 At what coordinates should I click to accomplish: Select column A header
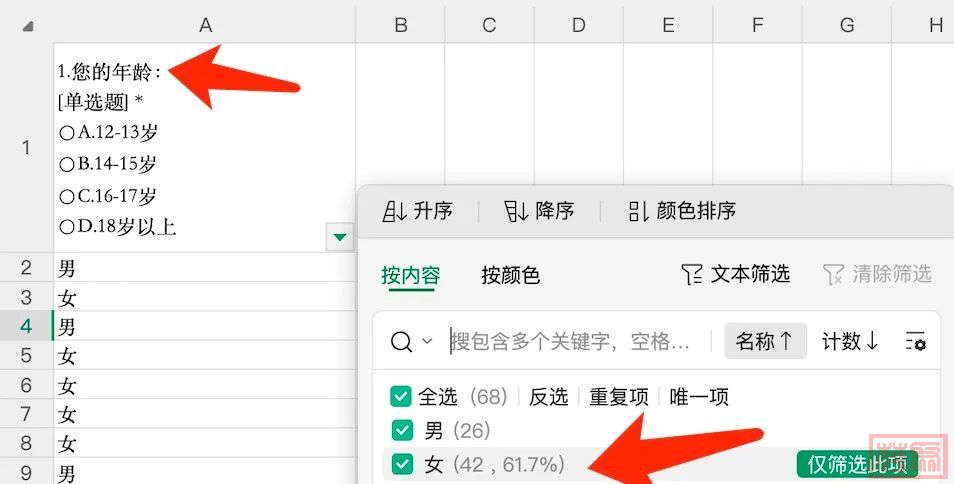[205, 25]
